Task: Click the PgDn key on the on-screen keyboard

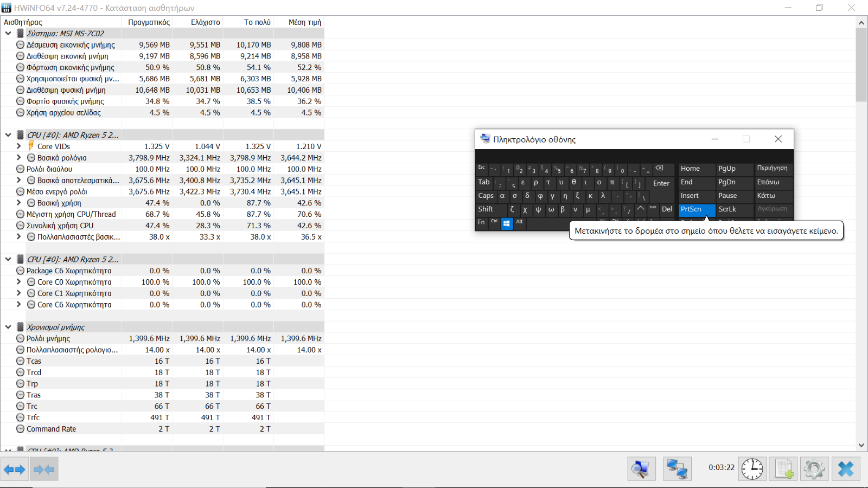Action: (x=735, y=182)
